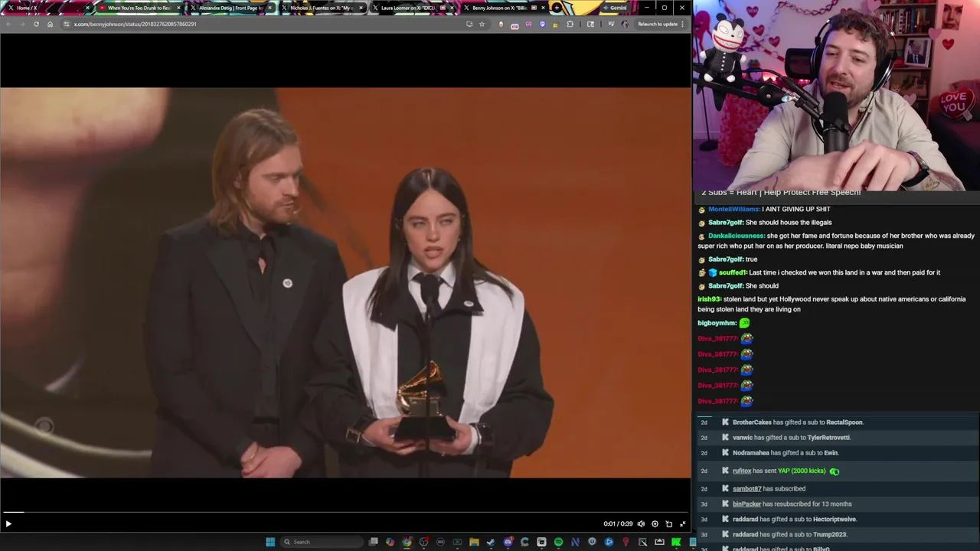This screenshot has width=980, height=551.
Task: Switch to Alexandra Datig Front Page tab
Action: pos(230,8)
